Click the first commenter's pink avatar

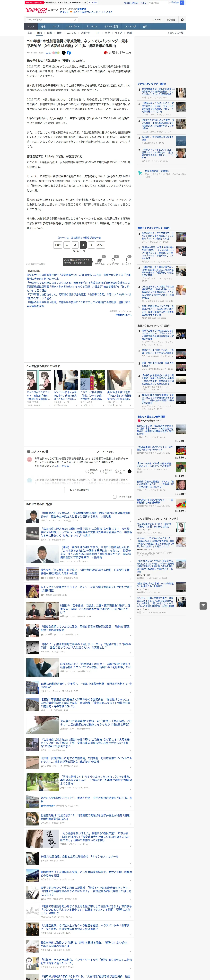tap(29, 460)
